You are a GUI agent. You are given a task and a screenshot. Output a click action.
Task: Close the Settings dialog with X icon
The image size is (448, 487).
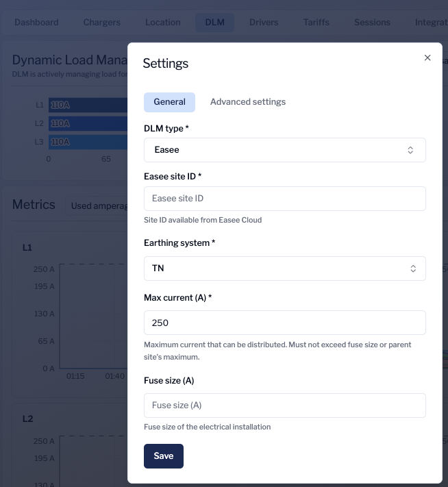427,58
